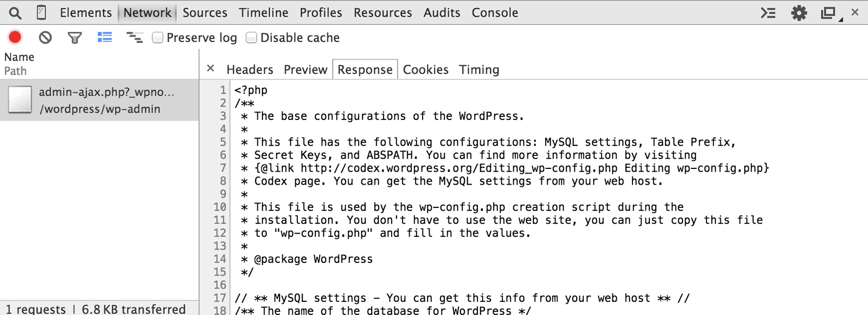Enable the Preserve log checkbox

click(x=157, y=37)
